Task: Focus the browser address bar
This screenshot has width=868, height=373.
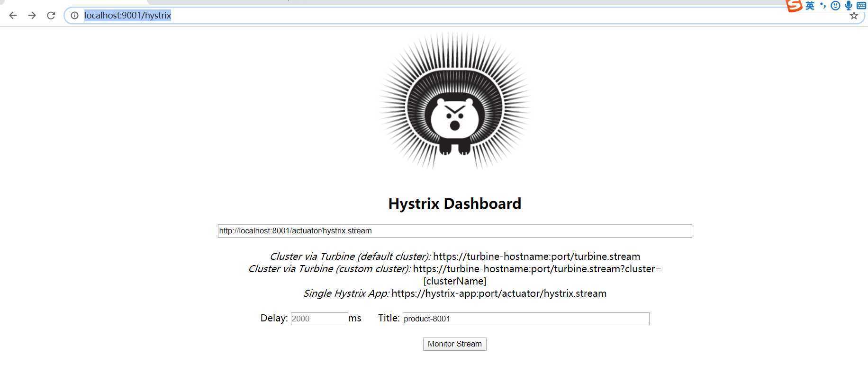Action: coord(464,16)
